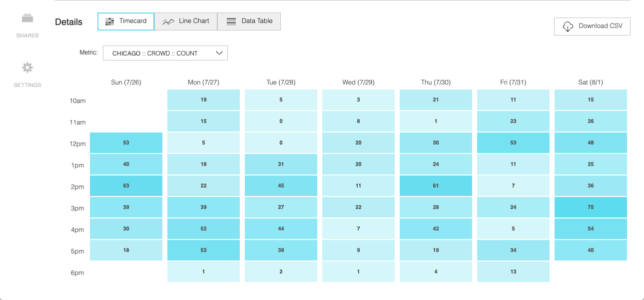Screen dimensions: 644x300
Task: Click the 6pm row label
Action: [x=77, y=273]
